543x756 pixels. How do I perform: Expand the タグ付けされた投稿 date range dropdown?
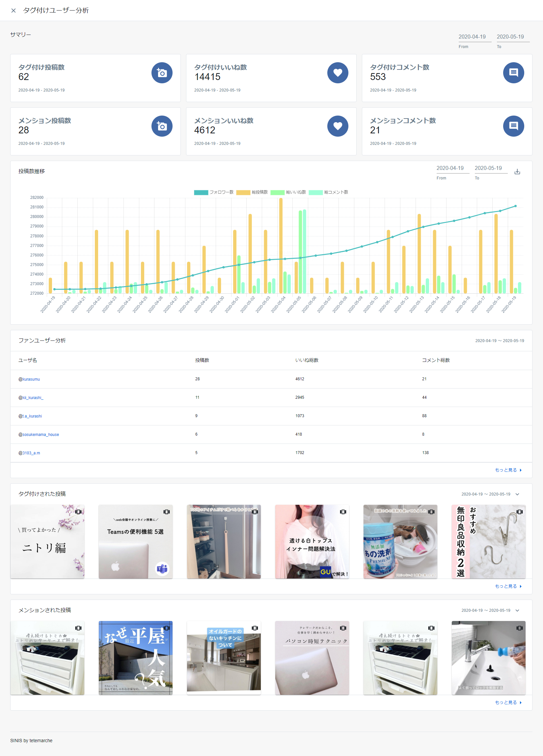click(x=517, y=494)
